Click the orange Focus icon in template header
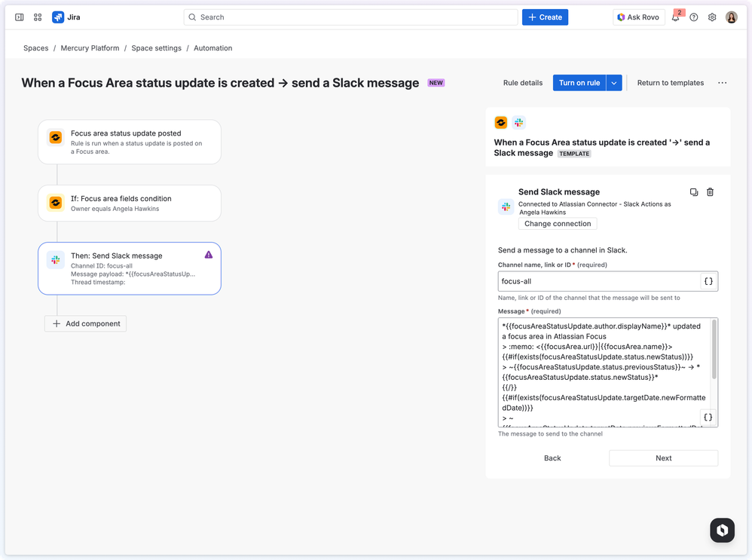Image resolution: width=752 pixels, height=560 pixels. pyautogui.click(x=500, y=123)
